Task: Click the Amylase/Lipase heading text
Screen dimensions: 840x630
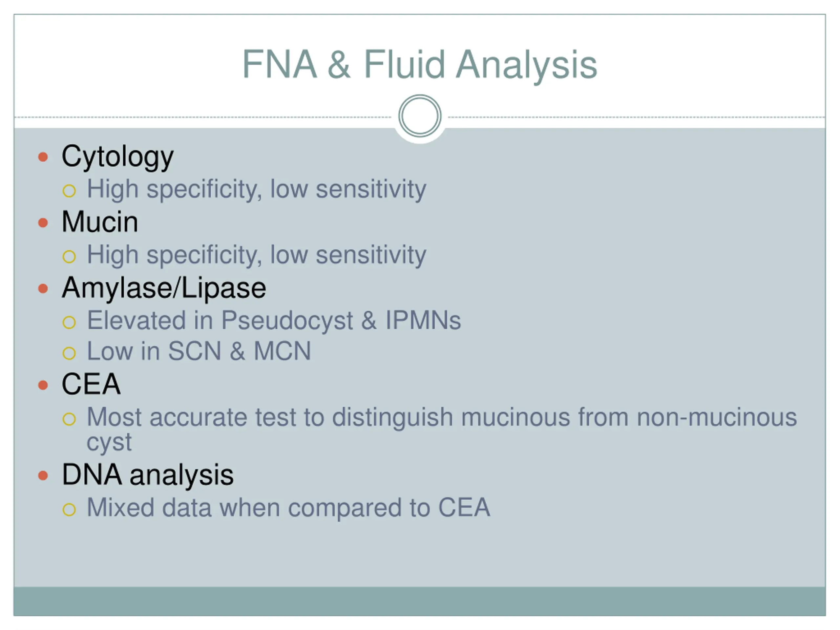Action: pos(164,288)
